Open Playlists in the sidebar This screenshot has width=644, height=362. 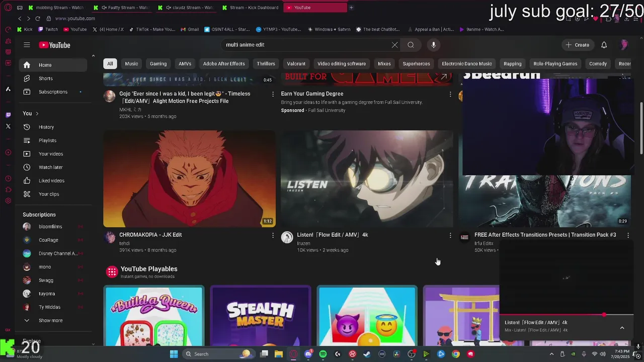(53, 140)
